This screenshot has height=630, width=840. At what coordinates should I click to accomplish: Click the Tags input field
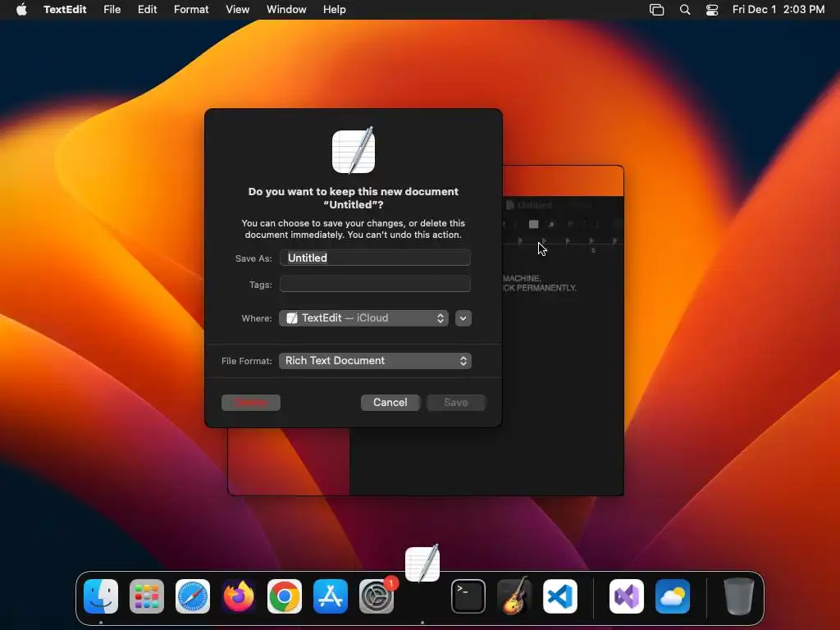pos(375,284)
